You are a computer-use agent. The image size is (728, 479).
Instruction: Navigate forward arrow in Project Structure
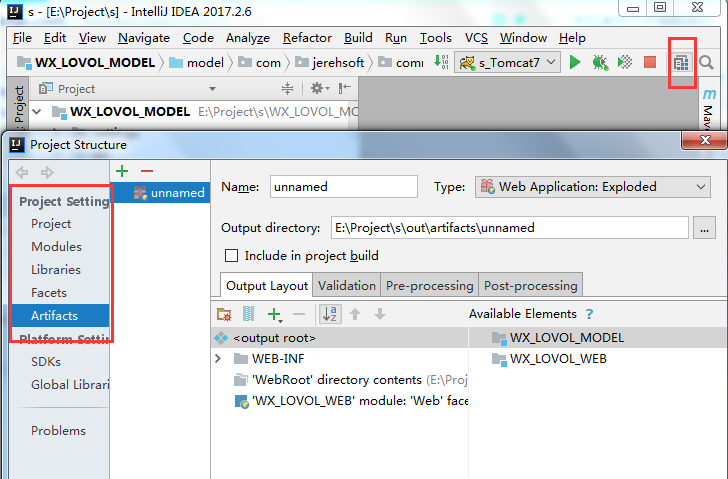tap(47, 173)
